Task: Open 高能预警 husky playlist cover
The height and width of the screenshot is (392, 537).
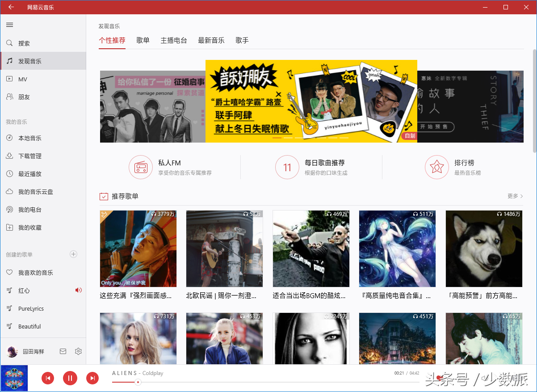Action: [x=484, y=249]
